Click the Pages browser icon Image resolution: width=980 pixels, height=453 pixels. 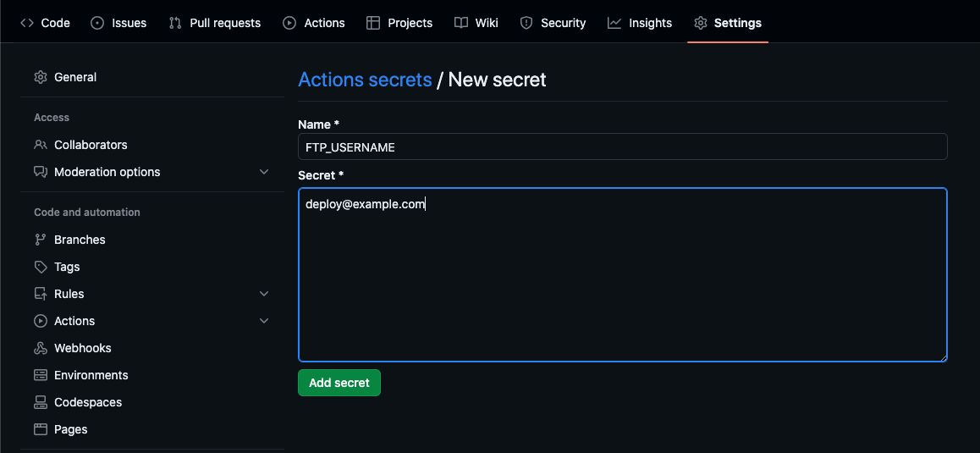pyautogui.click(x=41, y=429)
